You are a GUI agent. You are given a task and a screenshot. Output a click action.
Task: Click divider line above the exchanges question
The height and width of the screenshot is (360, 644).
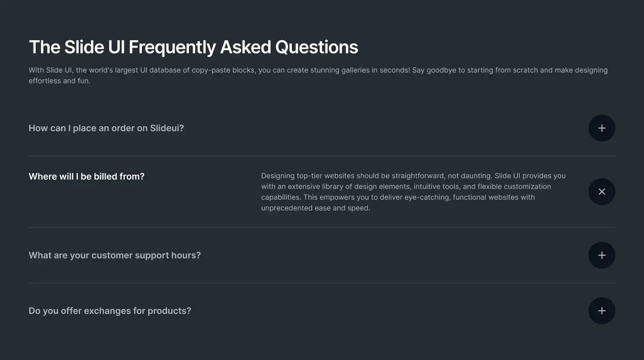pyautogui.click(x=322, y=283)
